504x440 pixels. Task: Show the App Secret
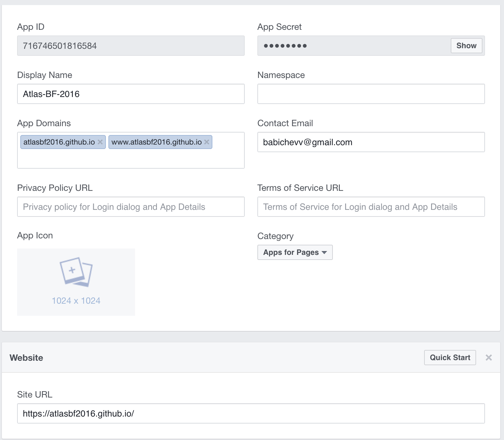(466, 46)
